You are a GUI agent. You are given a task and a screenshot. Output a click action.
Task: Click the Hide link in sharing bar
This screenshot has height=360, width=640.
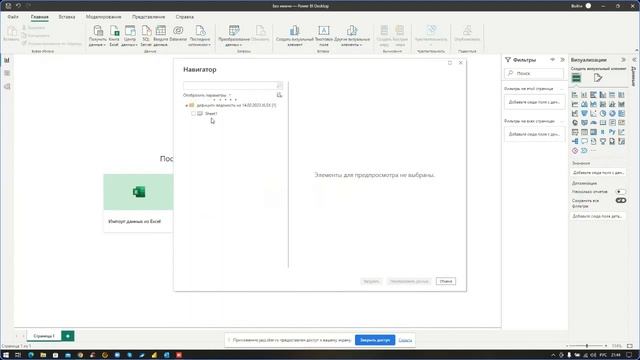coord(405,340)
